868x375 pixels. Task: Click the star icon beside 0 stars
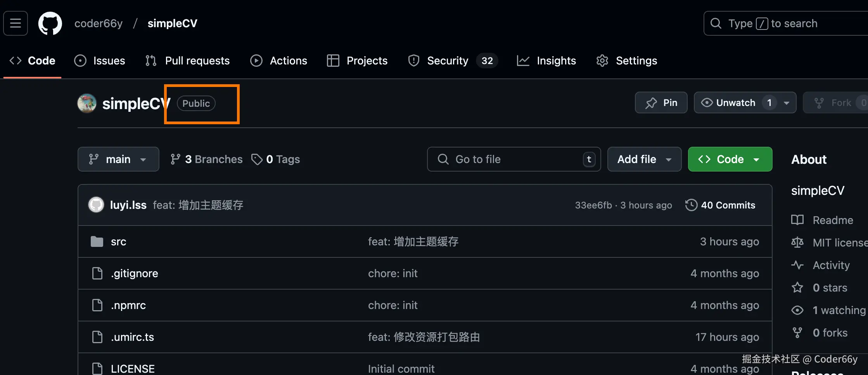797,288
